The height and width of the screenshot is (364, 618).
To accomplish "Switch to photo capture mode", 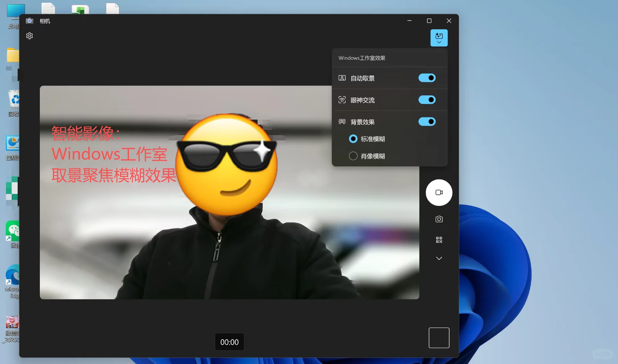I will [x=439, y=219].
